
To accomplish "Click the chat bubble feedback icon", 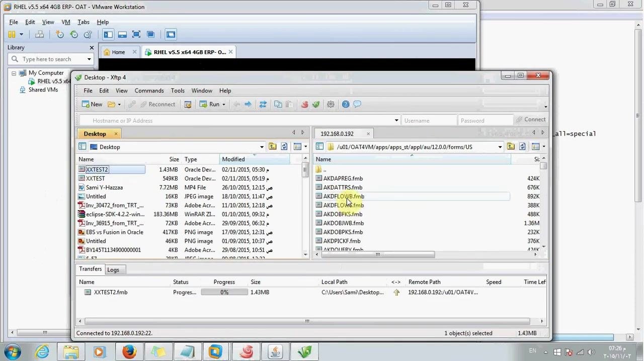I will 357,104.
